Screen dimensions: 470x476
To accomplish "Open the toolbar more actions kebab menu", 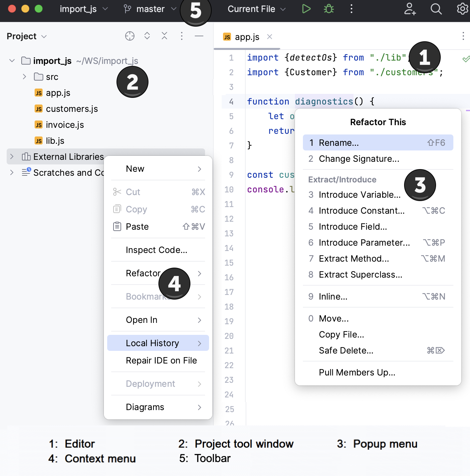I will point(351,9).
